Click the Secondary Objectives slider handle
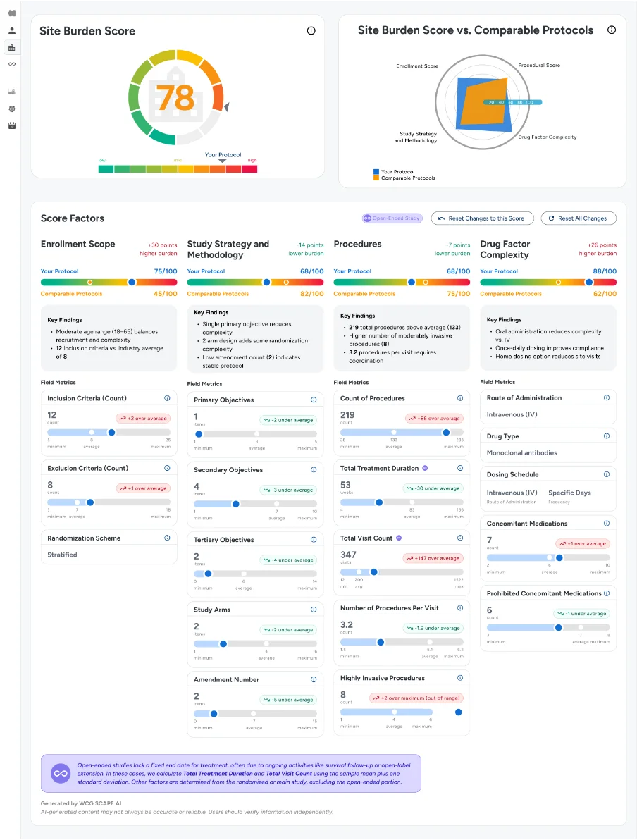Viewport: 637px width, 840px height. [235, 504]
